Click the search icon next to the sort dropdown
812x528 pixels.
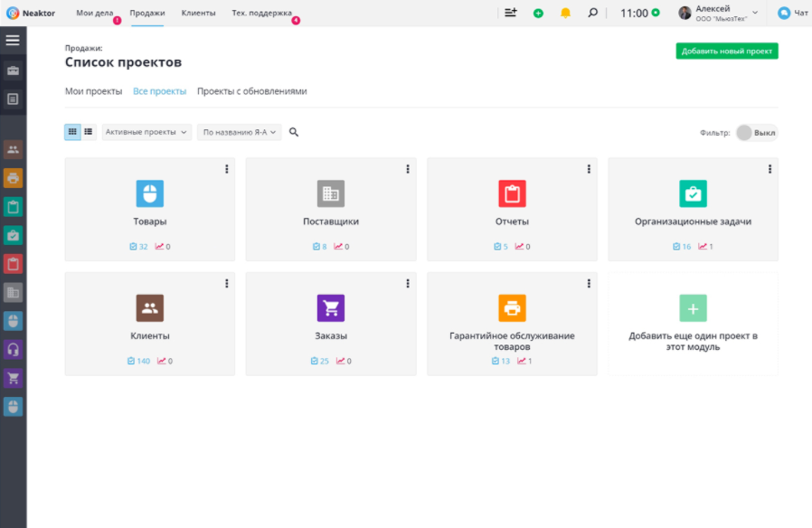(x=294, y=132)
